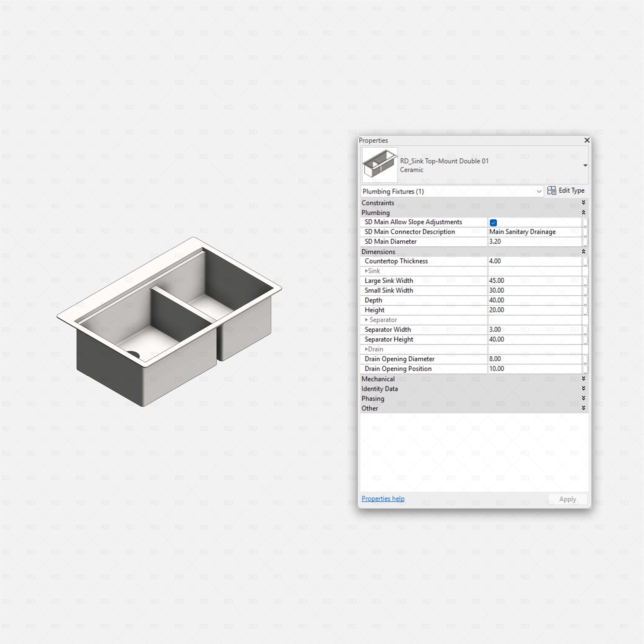Expand the Identity Data section
The image size is (644, 644).
pyautogui.click(x=584, y=388)
